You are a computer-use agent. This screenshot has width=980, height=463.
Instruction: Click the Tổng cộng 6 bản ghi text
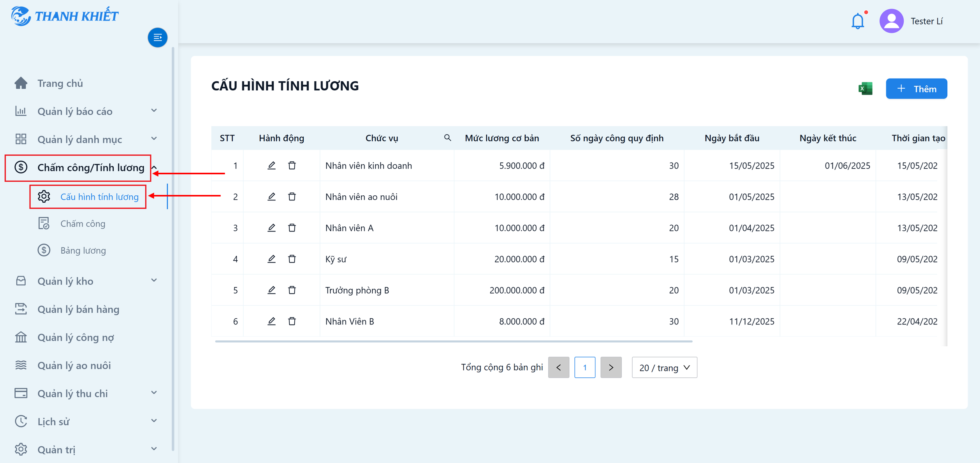point(501,367)
